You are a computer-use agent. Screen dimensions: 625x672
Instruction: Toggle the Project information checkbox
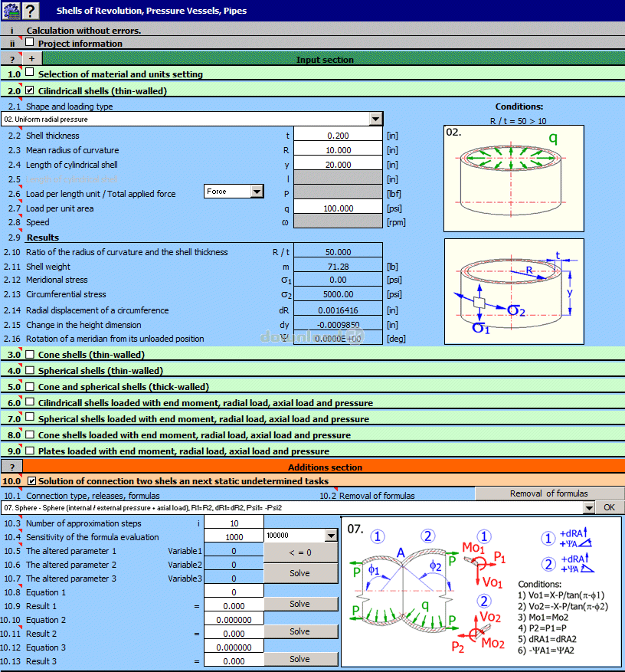[x=30, y=42]
